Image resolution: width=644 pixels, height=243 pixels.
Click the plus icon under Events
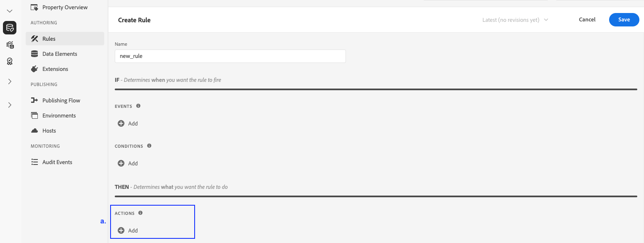click(121, 123)
